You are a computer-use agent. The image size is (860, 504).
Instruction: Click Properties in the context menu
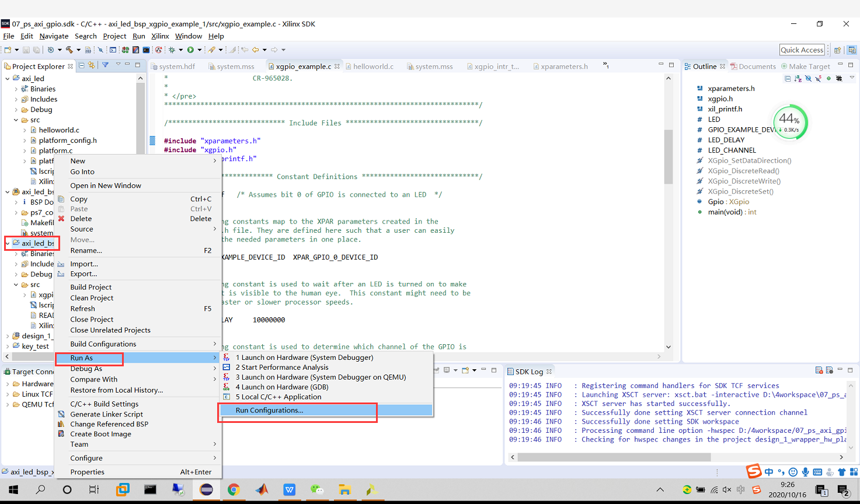tap(137, 472)
